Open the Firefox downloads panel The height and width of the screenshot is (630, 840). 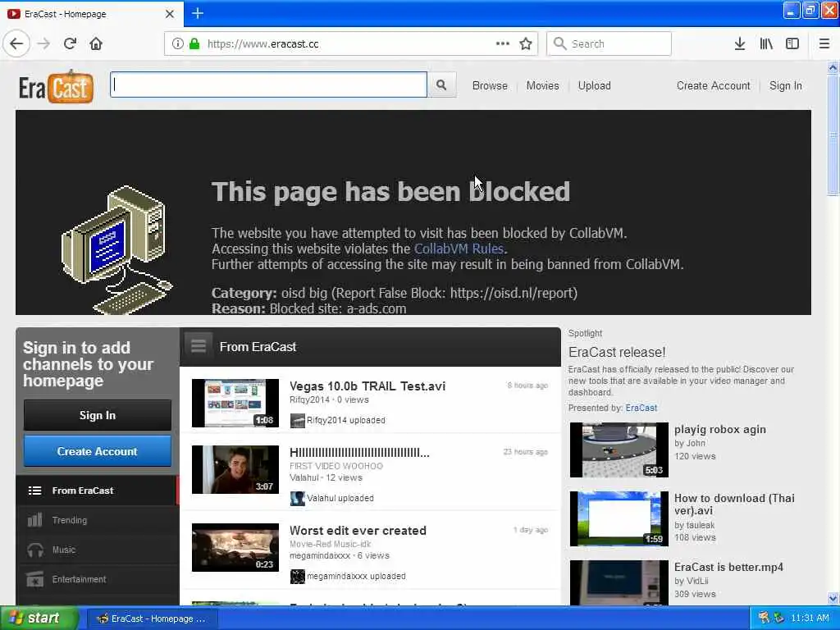(740, 43)
